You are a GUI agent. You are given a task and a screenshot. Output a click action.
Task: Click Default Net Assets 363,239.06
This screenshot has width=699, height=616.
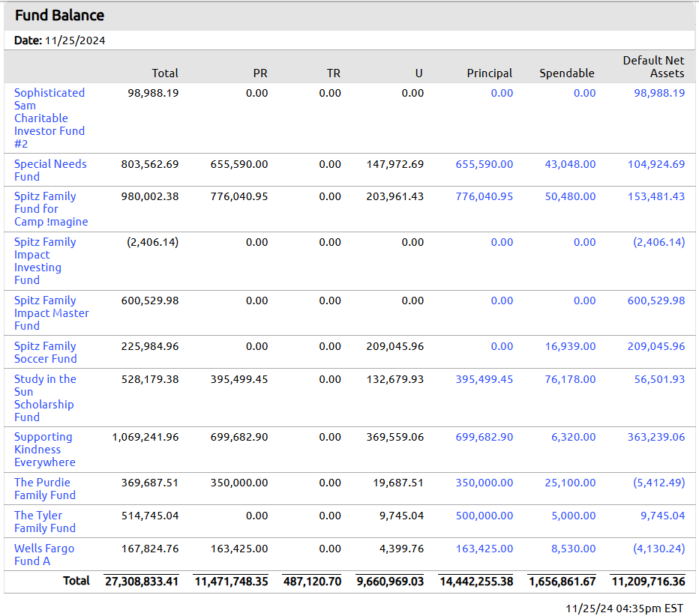656,438
